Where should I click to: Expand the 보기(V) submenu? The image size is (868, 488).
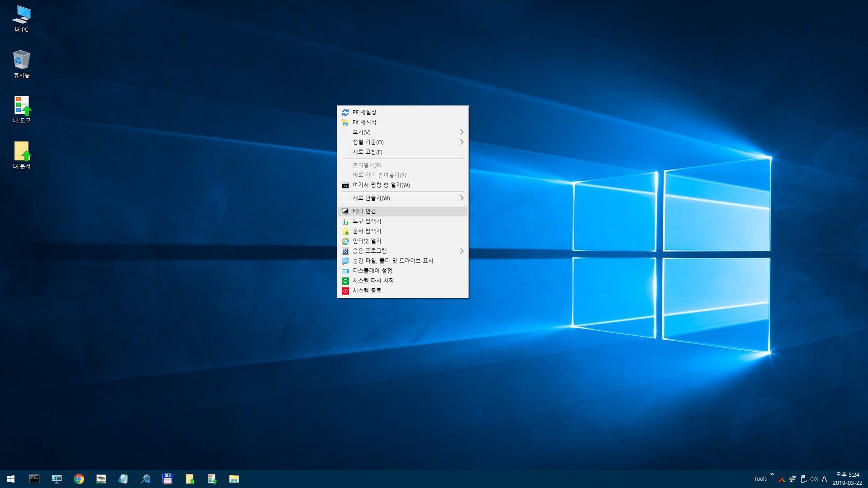click(403, 132)
